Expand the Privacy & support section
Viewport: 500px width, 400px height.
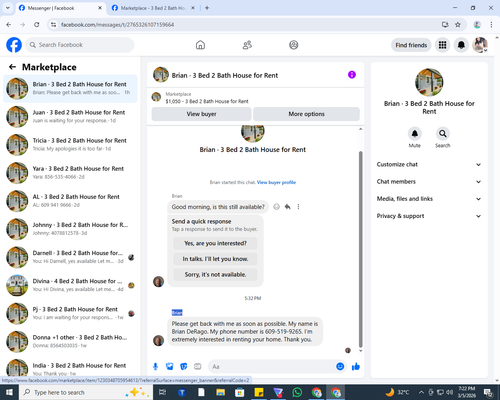pos(429,216)
